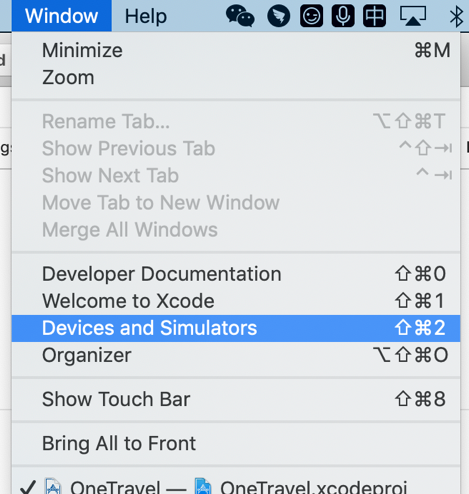Open Developer Documentation

pos(236,274)
